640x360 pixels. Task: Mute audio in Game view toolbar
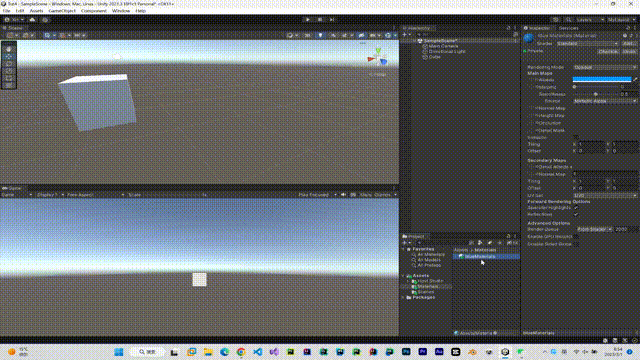(x=344, y=195)
